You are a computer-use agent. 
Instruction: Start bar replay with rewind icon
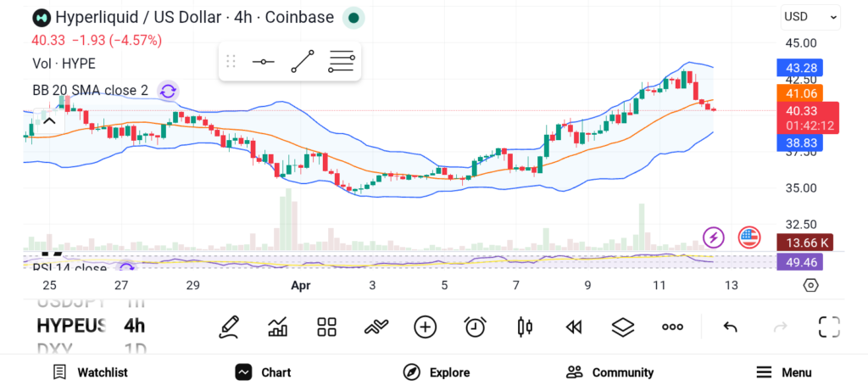point(574,327)
